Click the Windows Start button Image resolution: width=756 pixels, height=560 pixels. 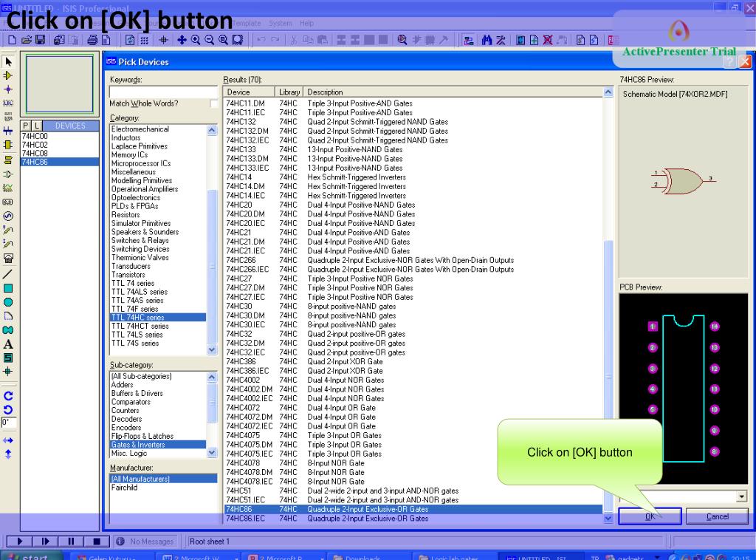pyautogui.click(x=31, y=556)
